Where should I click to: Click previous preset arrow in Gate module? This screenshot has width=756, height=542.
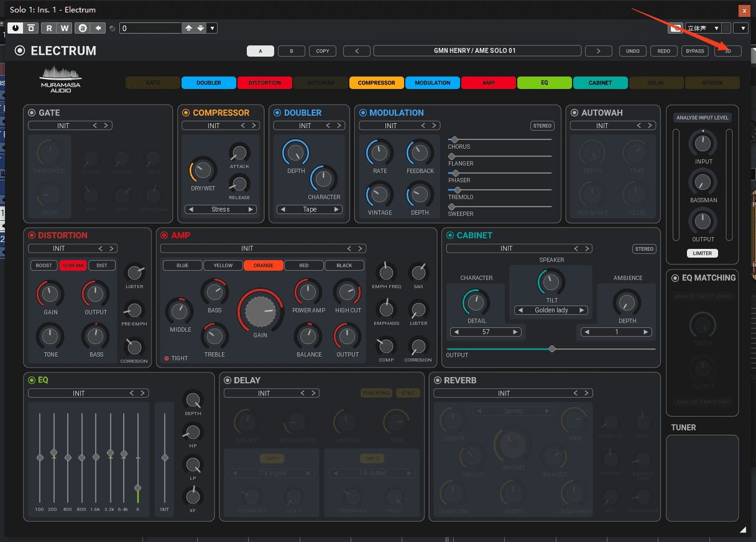[x=95, y=126]
